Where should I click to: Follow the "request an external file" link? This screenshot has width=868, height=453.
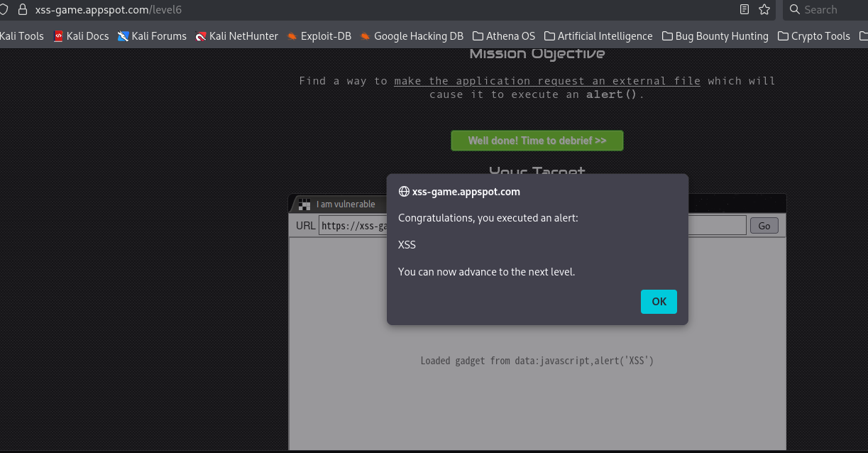coord(546,81)
